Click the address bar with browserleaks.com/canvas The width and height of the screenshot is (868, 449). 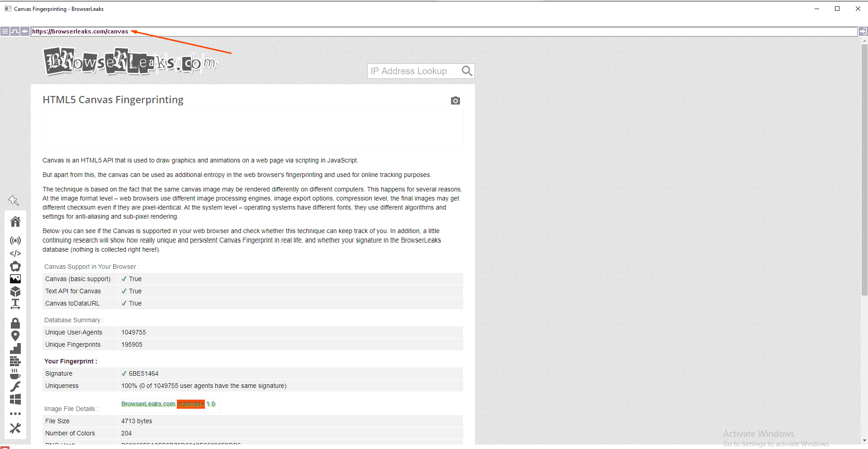pyautogui.click(x=444, y=31)
